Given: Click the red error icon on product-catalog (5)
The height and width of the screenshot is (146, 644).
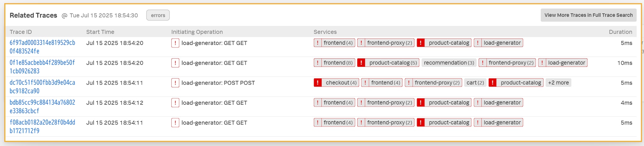Looking at the screenshot, I should (361, 63).
